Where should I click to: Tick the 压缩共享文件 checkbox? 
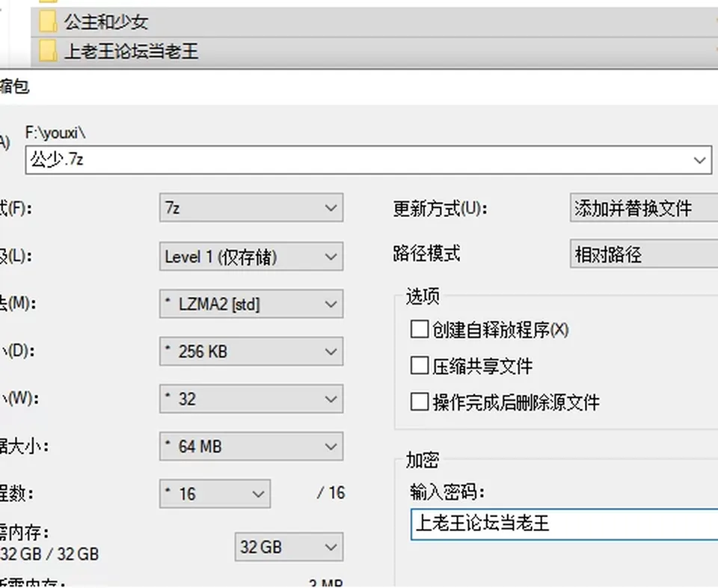(420, 366)
